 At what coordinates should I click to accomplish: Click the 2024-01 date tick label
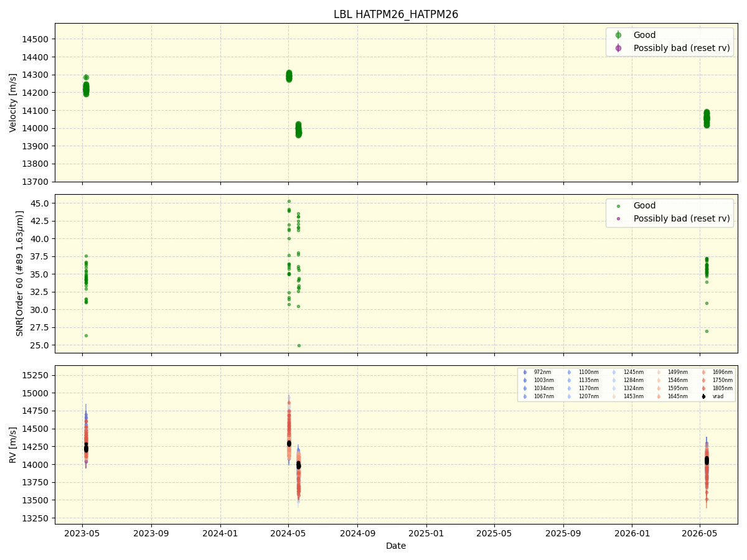tap(220, 533)
